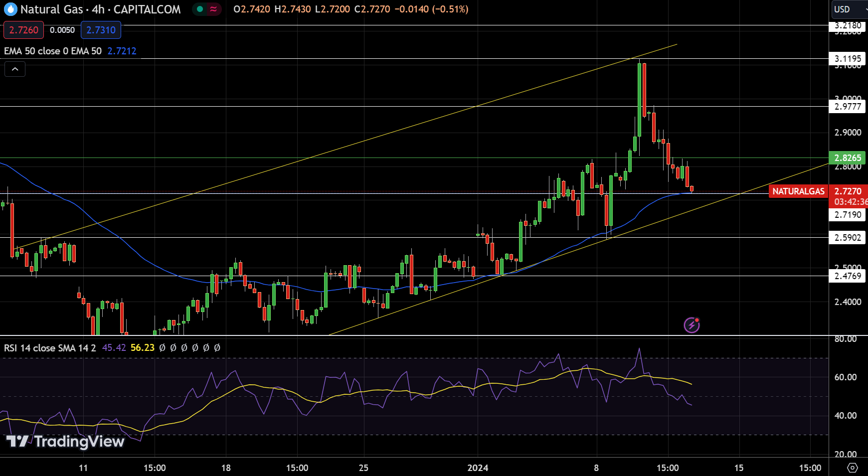
Task: Click the RSI SMA value 56.23
Action: (143, 348)
